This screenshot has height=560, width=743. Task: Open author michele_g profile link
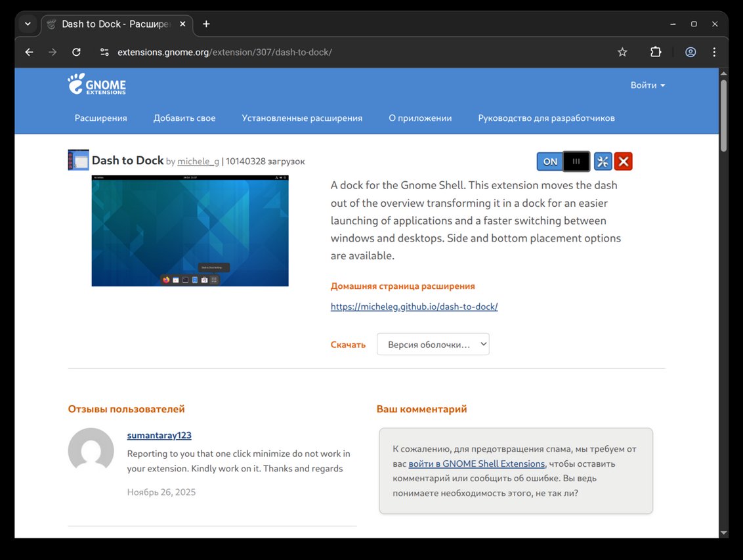pyautogui.click(x=198, y=162)
